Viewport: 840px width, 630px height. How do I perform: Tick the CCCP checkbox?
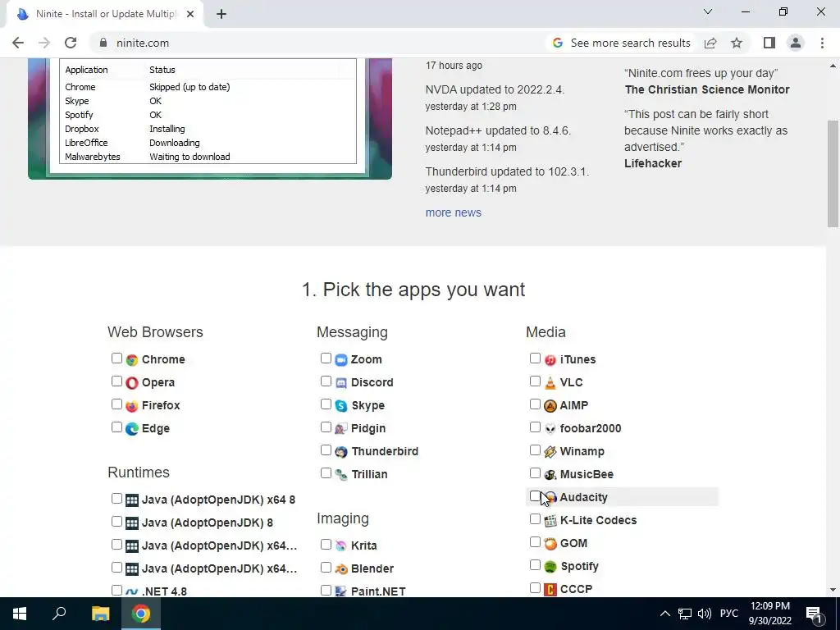pyautogui.click(x=535, y=588)
